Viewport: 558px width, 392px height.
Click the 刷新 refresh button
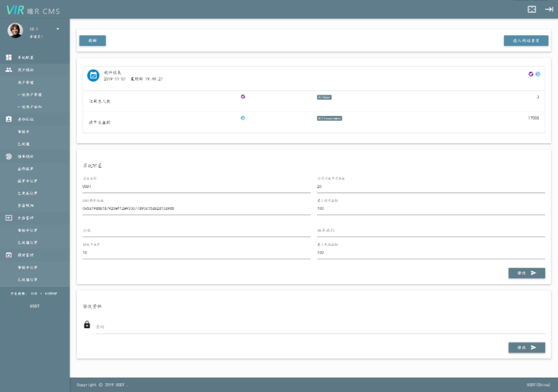92,40
